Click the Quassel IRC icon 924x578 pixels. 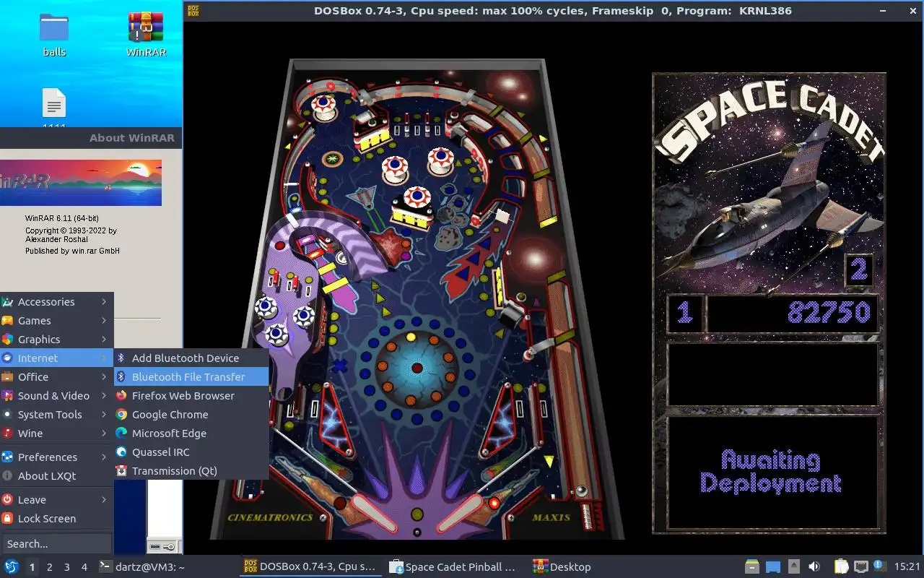point(121,452)
